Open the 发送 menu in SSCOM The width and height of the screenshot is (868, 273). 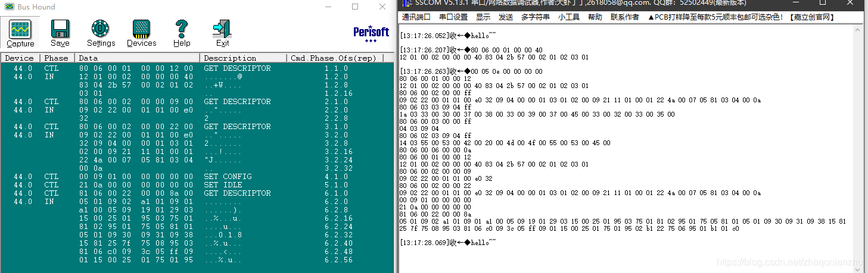tap(506, 17)
